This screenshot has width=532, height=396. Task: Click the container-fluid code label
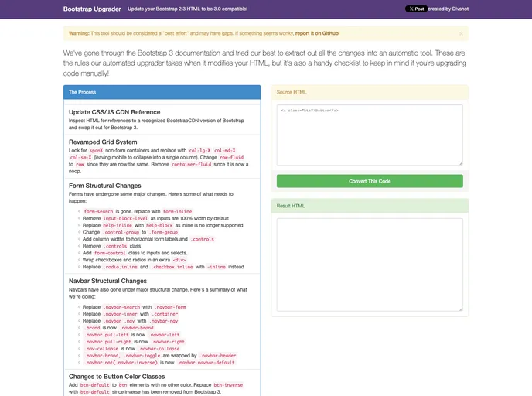(x=191, y=164)
